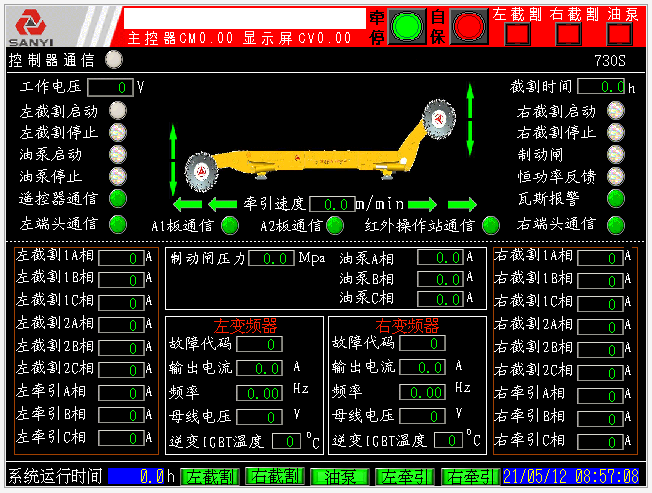Click the 控制器通信 indicator lamp
Image resolution: width=652 pixels, height=493 pixels.
click(113, 60)
